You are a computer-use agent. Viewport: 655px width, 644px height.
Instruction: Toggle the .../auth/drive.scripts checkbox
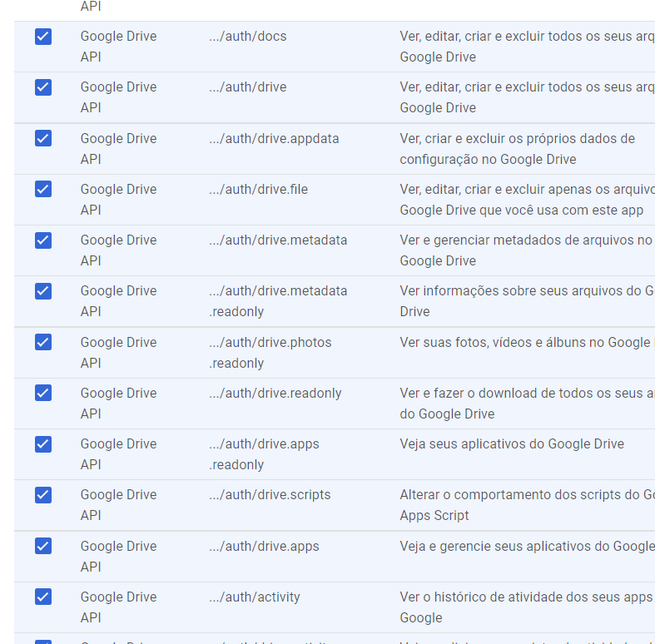point(43,495)
